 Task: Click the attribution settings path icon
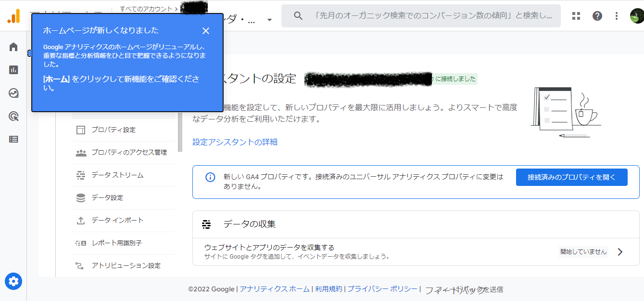(80, 266)
